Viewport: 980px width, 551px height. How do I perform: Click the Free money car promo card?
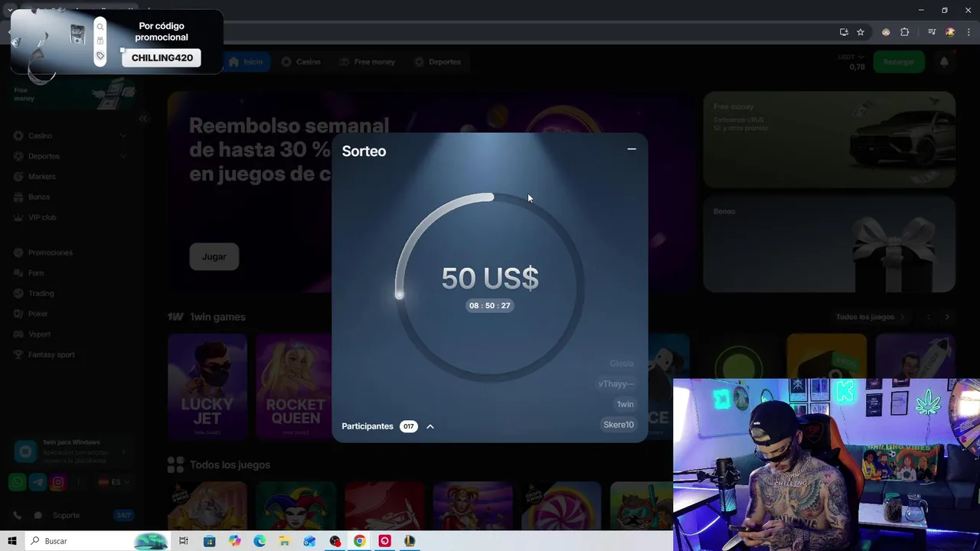pyautogui.click(x=829, y=140)
